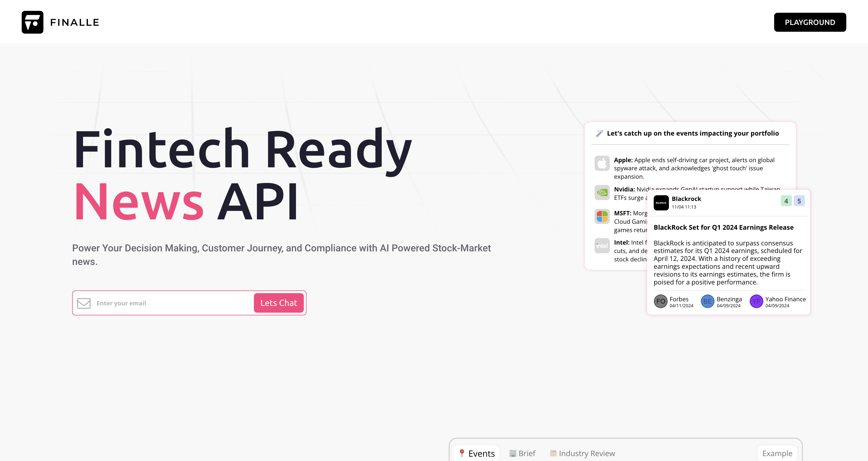Click the Finalle logo icon

click(x=32, y=22)
